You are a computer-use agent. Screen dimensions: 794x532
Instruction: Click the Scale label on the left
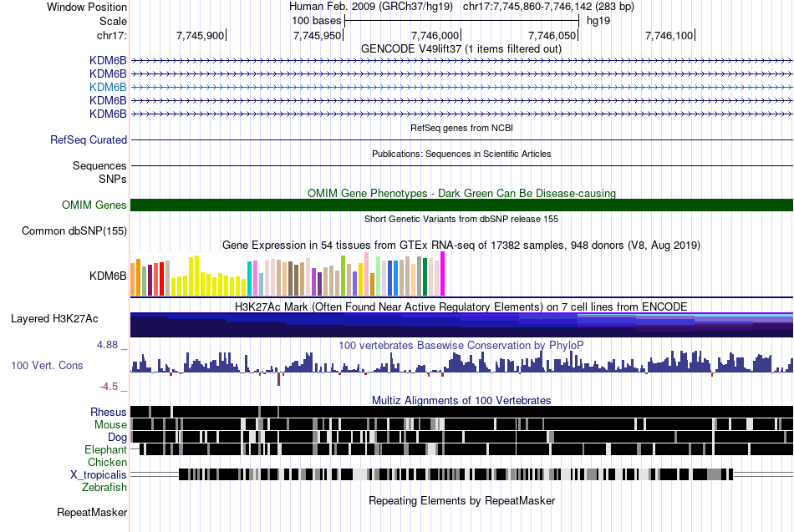point(113,21)
